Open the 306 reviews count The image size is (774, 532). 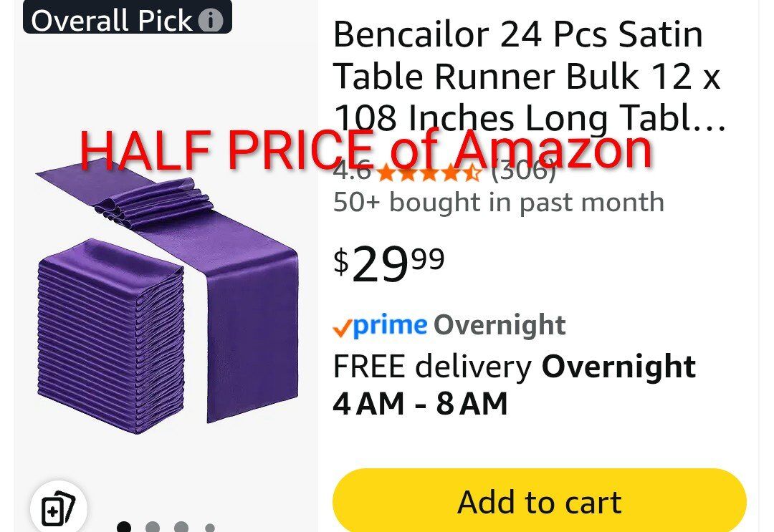coord(524,173)
